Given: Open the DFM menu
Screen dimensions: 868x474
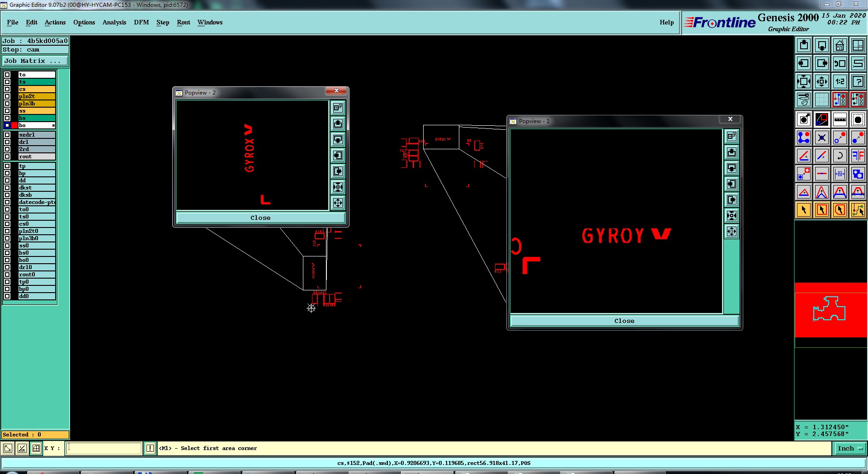Looking at the screenshot, I should click(142, 22).
